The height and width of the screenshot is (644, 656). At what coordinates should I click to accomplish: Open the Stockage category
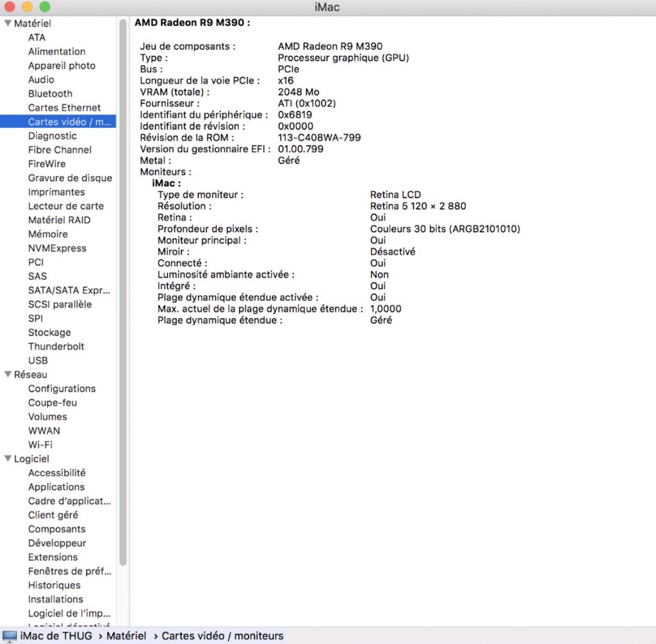click(49, 332)
